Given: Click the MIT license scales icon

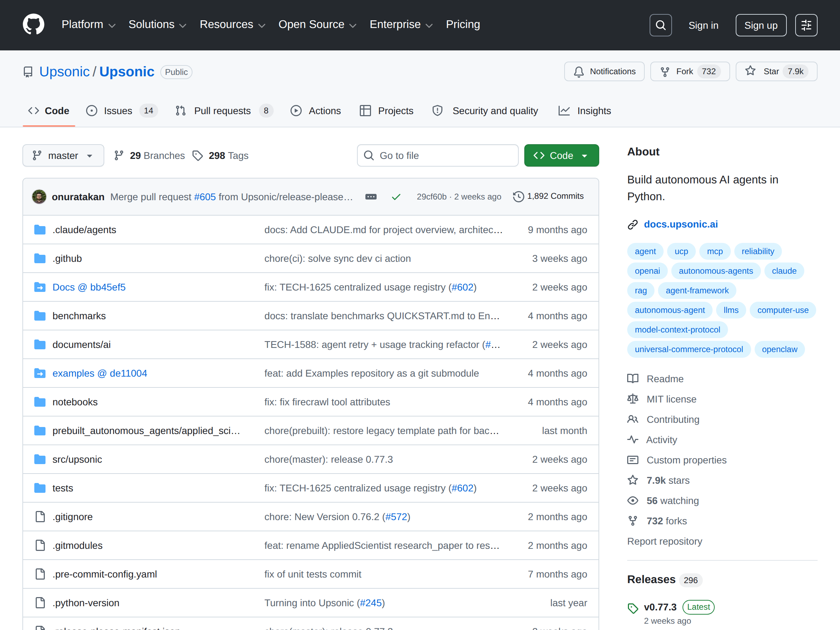Looking at the screenshot, I should (633, 399).
